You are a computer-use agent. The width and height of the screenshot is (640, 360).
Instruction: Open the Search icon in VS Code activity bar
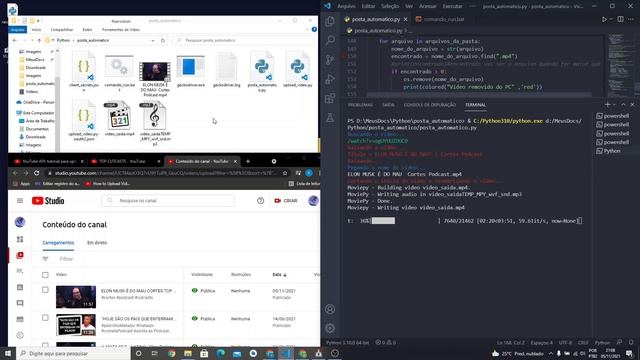[330, 40]
